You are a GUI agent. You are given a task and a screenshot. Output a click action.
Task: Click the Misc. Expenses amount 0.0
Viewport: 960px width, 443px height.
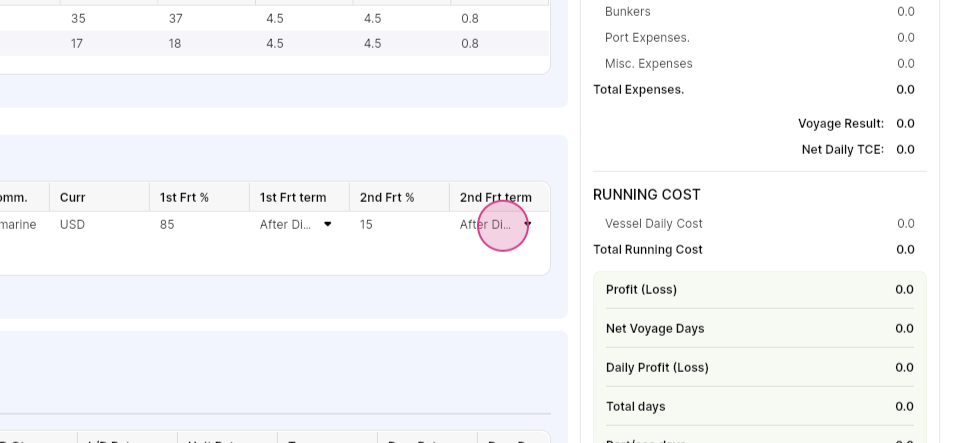pyautogui.click(x=906, y=64)
